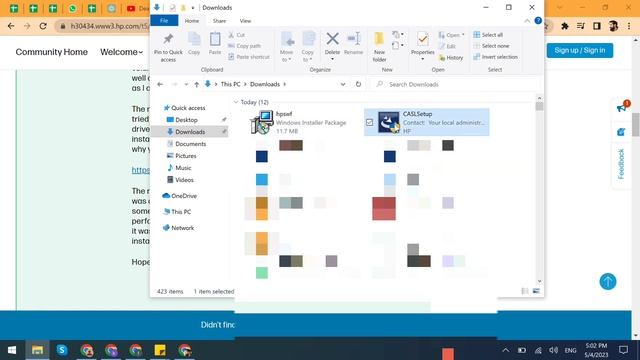Open Sticky Notes from taskbar
Screen dimensions: 640x360
160,350
